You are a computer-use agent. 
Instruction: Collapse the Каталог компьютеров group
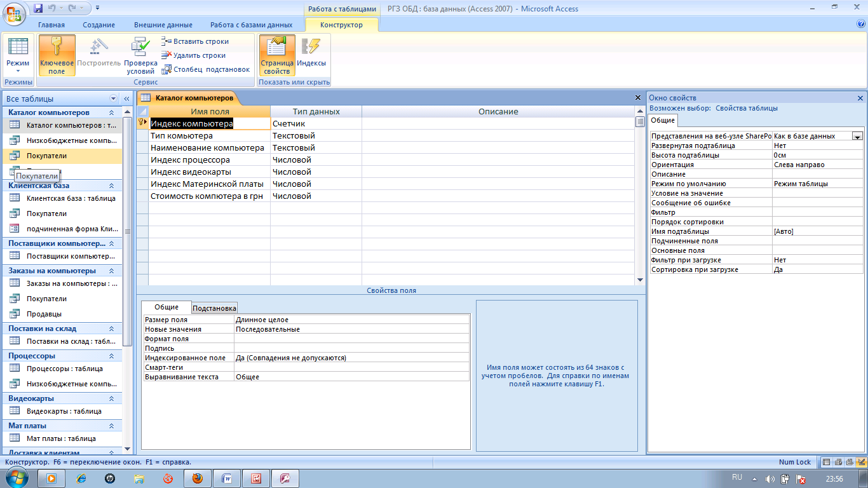111,112
